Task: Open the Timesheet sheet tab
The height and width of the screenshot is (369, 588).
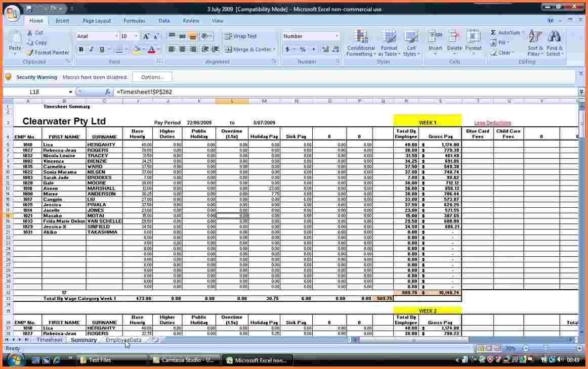Action: click(49, 340)
